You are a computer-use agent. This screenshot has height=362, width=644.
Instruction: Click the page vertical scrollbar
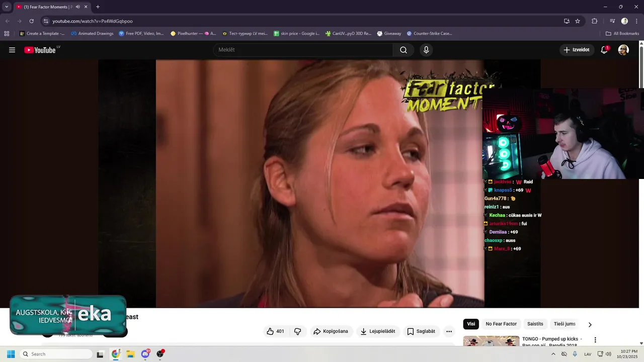click(x=641, y=194)
